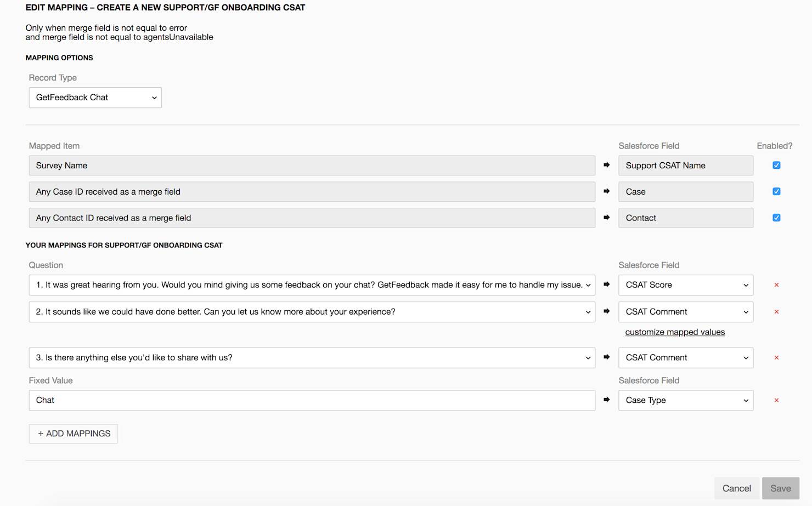The height and width of the screenshot is (506, 812).
Task: Click arrow icon beside Any Contact ID row
Action: (606, 218)
